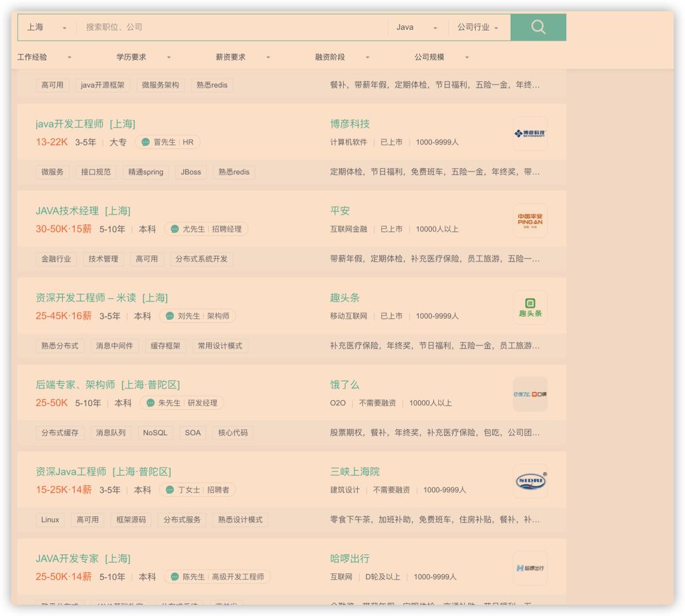This screenshot has width=685, height=616.
Task: Open the 哈啰出行 company logo
Action: tap(530, 568)
